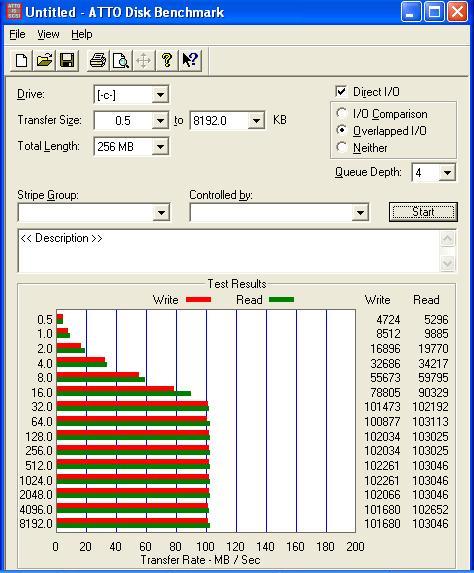Expand the Drive dropdown list
Image resolution: width=474 pixels, height=573 pixels.
160,95
